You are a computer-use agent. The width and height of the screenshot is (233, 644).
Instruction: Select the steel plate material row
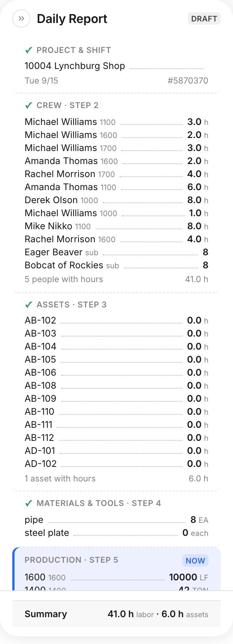[116, 533]
